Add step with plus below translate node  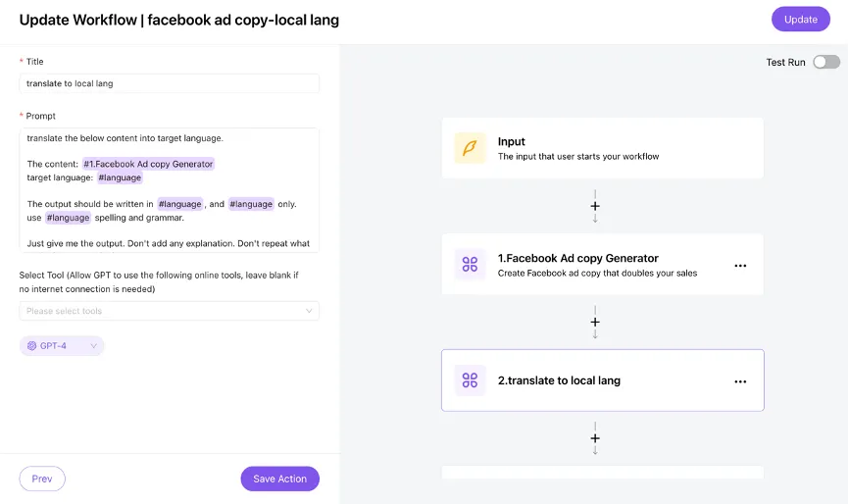(x=595, y=438)
